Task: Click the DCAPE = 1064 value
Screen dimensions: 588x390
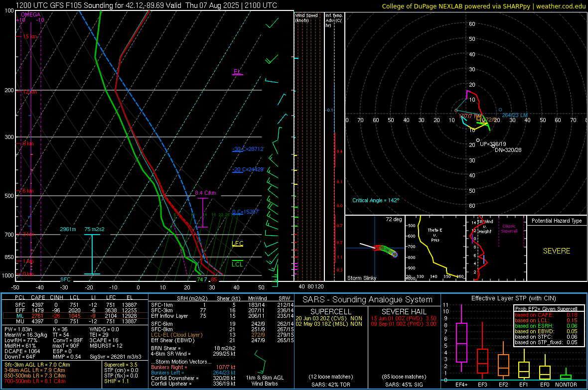Action: coord(22,351)
